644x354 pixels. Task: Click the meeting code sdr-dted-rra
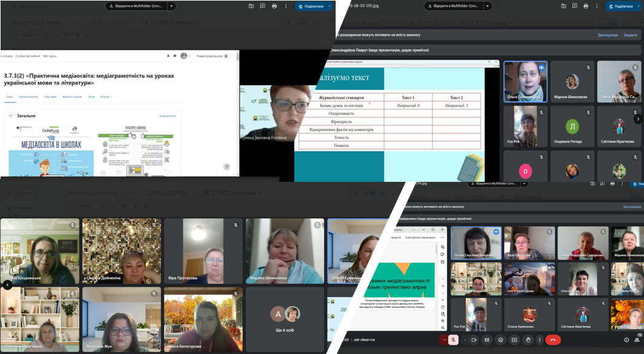click(364, 339)
